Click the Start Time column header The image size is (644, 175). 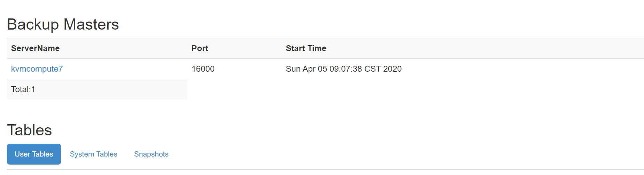point(306,48)
